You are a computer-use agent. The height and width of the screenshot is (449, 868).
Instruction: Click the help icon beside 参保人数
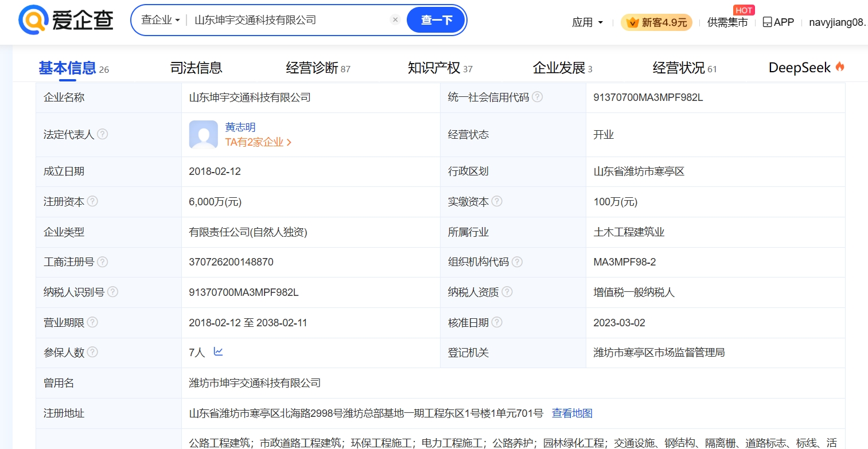tap(92, 352)
